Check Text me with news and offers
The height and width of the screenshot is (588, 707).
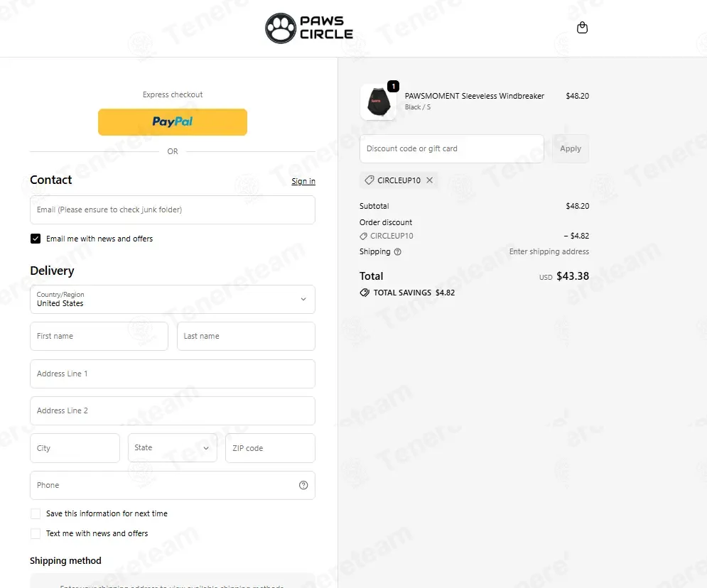coord(36,533)
